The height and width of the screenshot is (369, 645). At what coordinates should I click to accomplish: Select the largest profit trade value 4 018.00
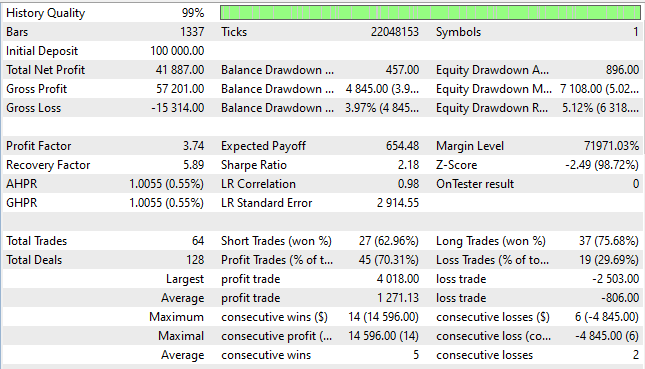398,278
